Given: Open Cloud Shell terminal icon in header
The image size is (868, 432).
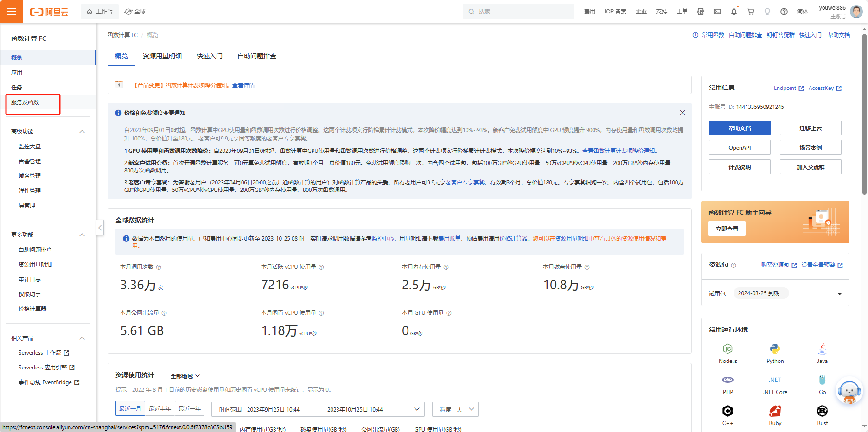Looking at the screenshot, I should 717,12.
